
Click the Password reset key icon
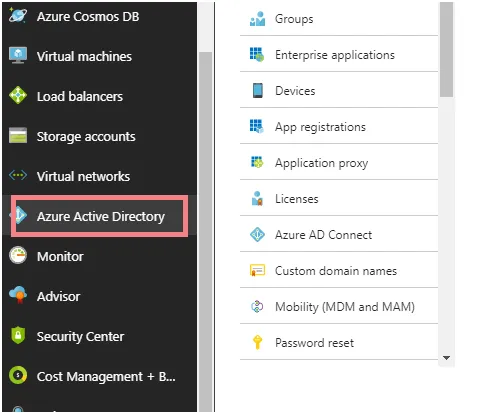[257, 342]
